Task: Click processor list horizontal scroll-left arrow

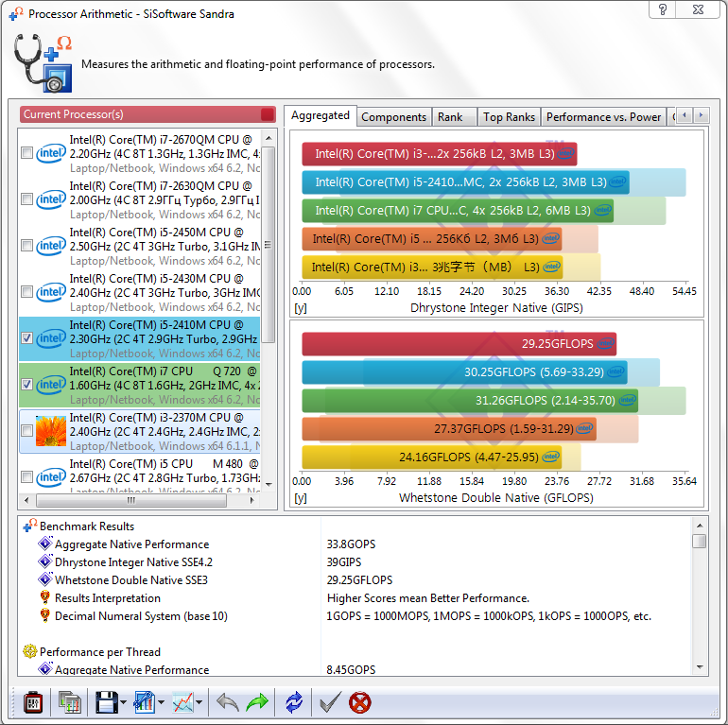Action: [x=26, y=500]
